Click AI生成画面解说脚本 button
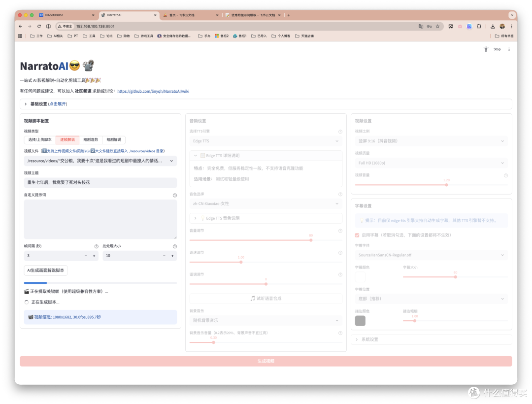The width and height of the screenshot is (532, 404). pos(46,270)
